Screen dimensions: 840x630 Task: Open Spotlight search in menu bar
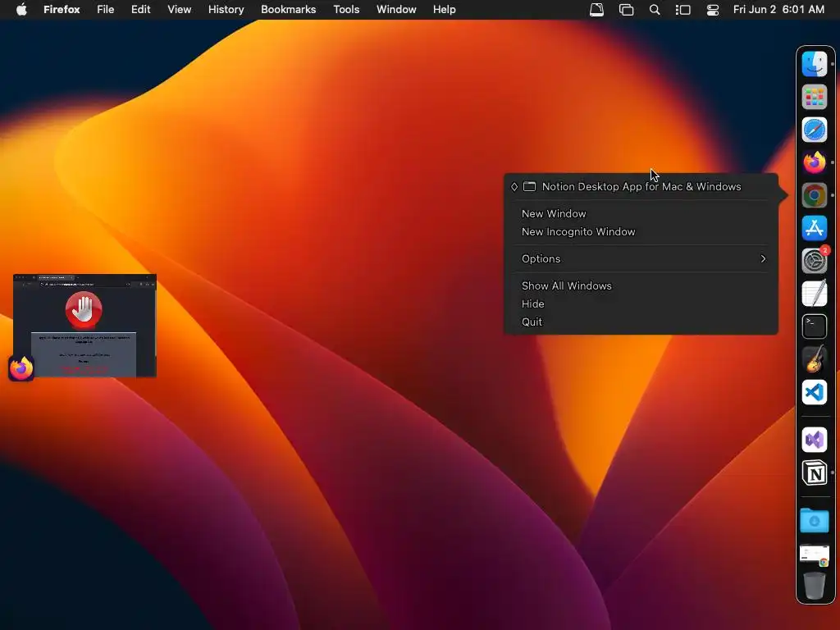click(x=655, y=10)
